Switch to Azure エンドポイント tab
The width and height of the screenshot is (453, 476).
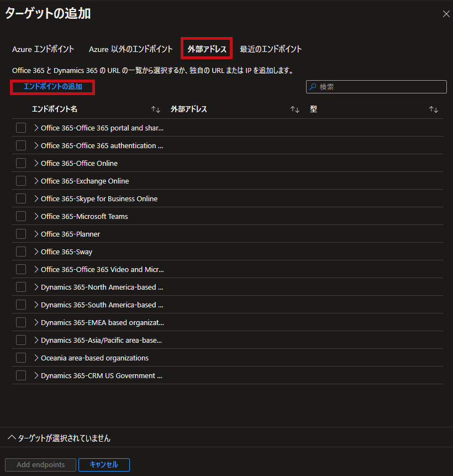click(43, 49)
